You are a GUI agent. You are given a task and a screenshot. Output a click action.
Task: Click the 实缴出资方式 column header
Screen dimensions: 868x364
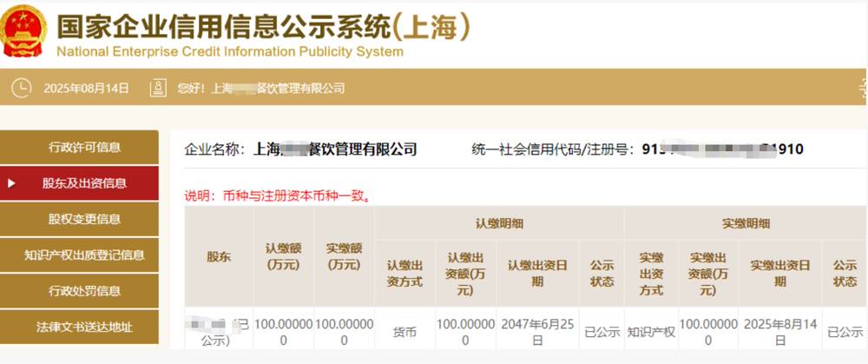(x=651, y=274)
